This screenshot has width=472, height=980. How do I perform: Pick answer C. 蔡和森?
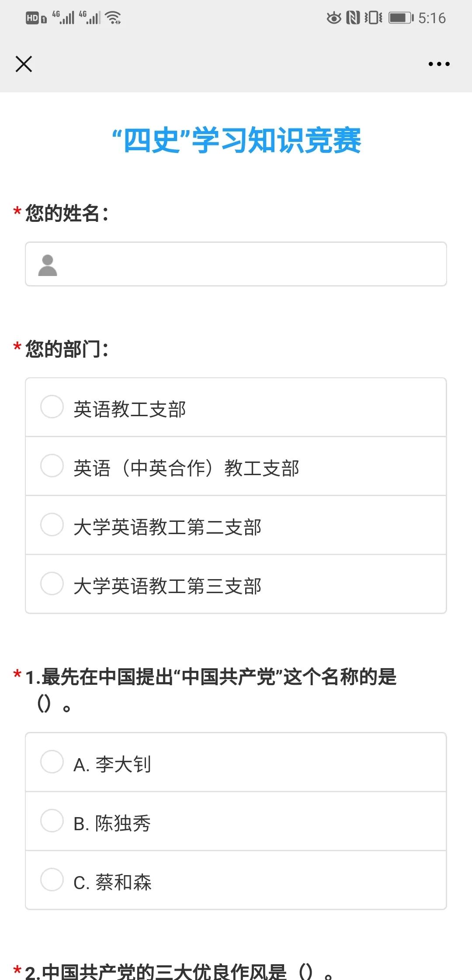pos(52,880)
